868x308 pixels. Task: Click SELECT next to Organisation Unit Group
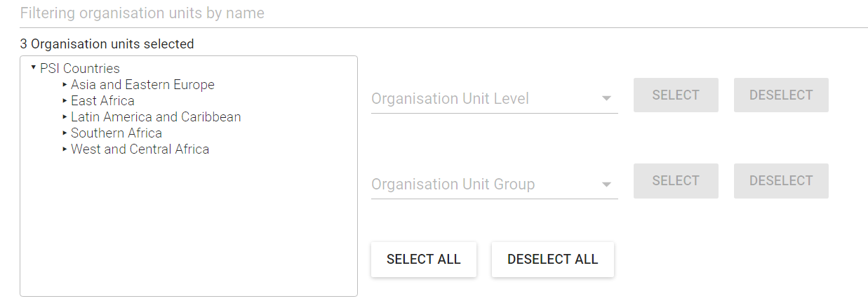click(675, 181)
